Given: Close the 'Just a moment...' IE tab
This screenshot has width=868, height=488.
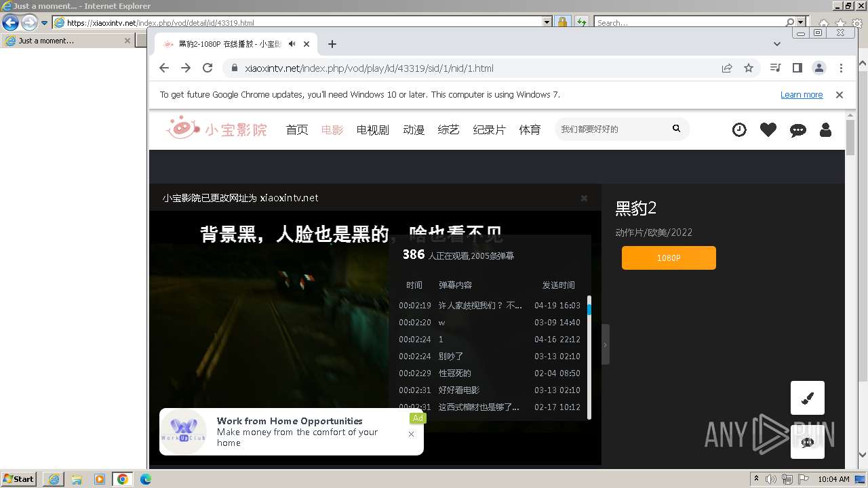Looking at the screenshot, I should 127,41.
